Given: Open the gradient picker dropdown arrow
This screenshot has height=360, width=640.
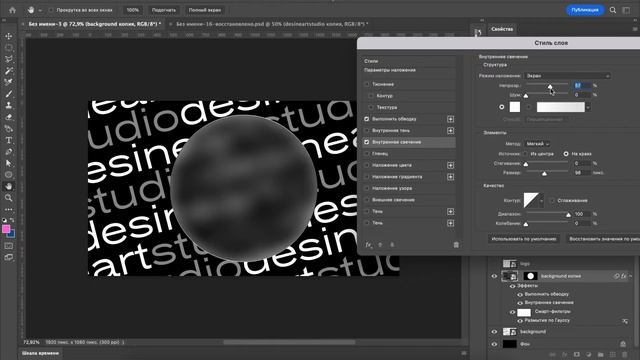Looking at the screenshot, I should click(x=588, y=107).
